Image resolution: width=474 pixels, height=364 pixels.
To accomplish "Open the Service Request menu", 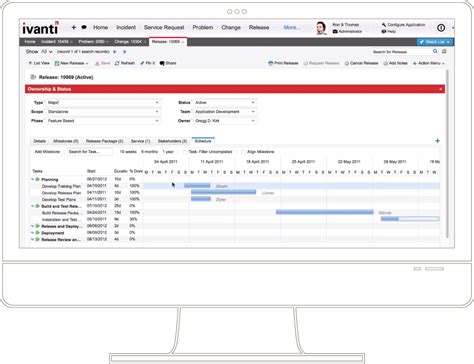I will click(164, 27).
